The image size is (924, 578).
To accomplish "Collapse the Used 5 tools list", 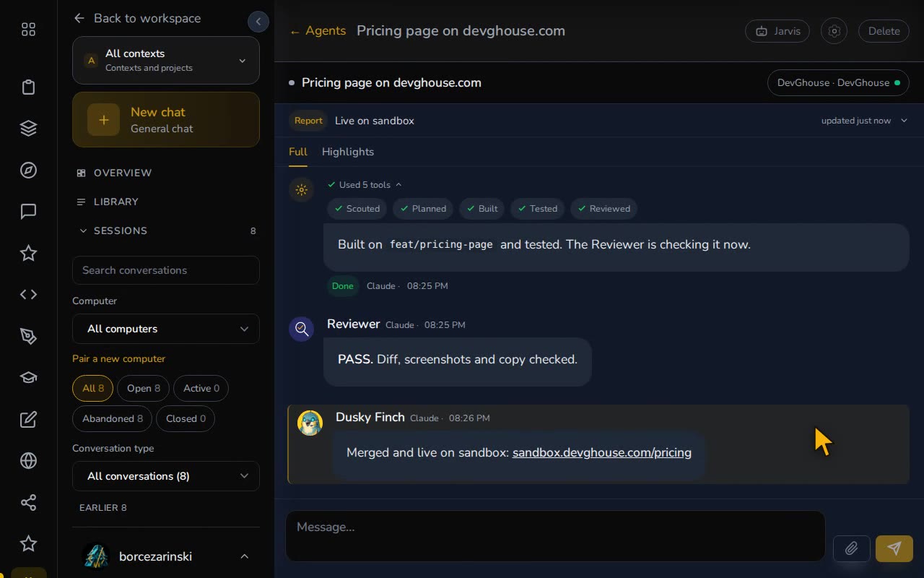I will tap(365, 185).
